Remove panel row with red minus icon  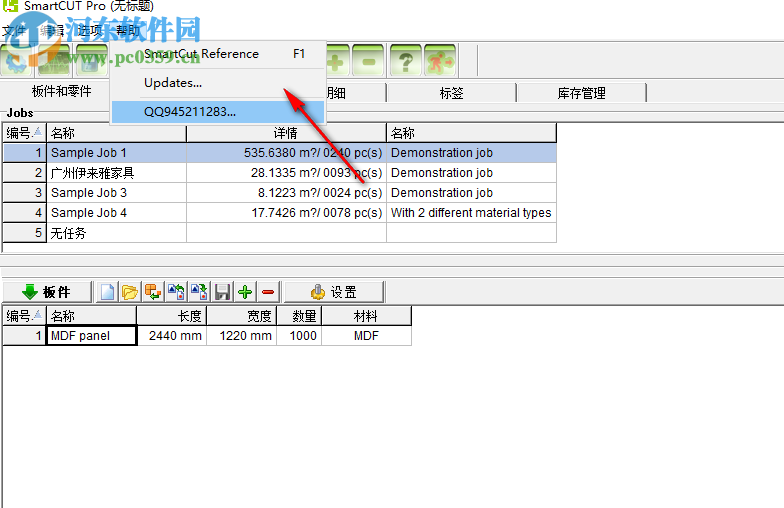[268, 292]
